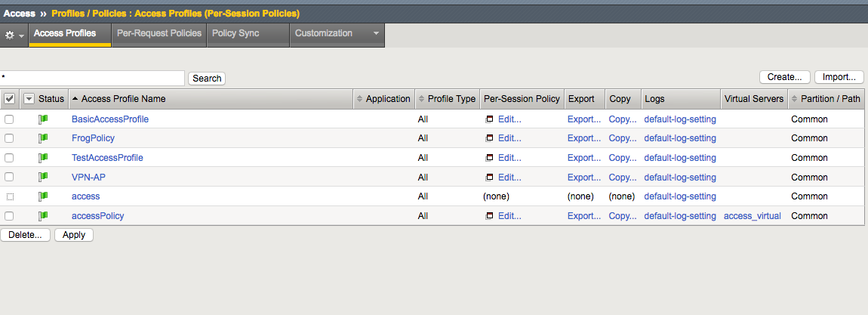
Task: Sort by Profile Type column header
Action: (448, 98)
